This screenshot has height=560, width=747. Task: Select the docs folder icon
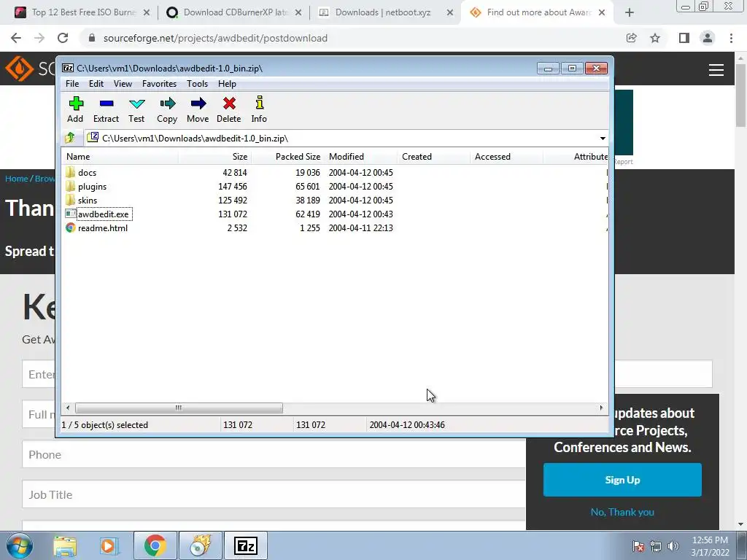point(71,172)
